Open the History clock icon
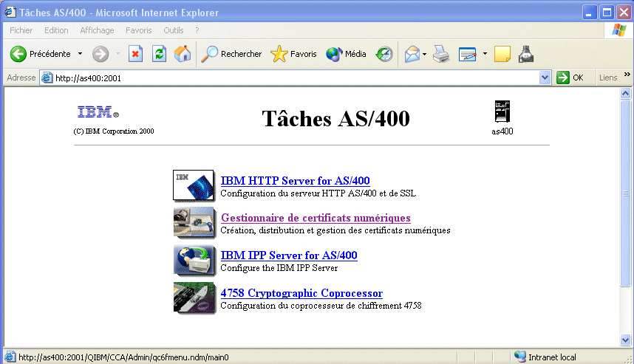 click(x=384, y=54)
